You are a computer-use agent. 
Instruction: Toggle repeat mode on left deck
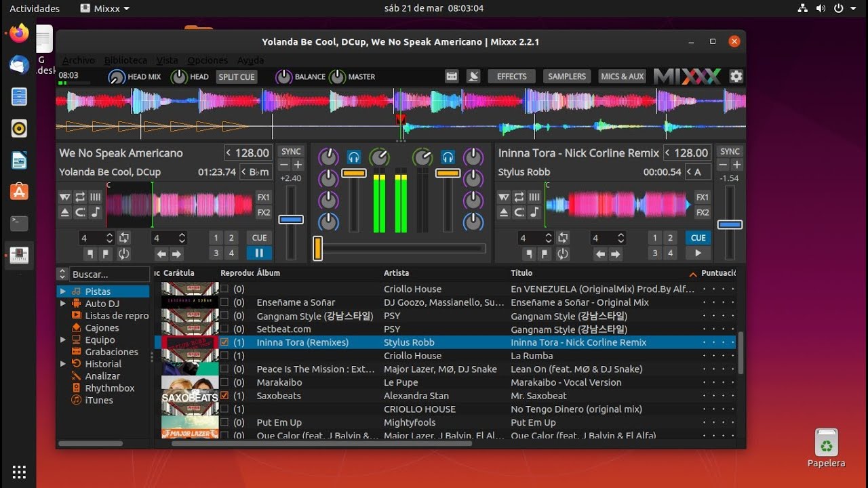pos(80,197)
